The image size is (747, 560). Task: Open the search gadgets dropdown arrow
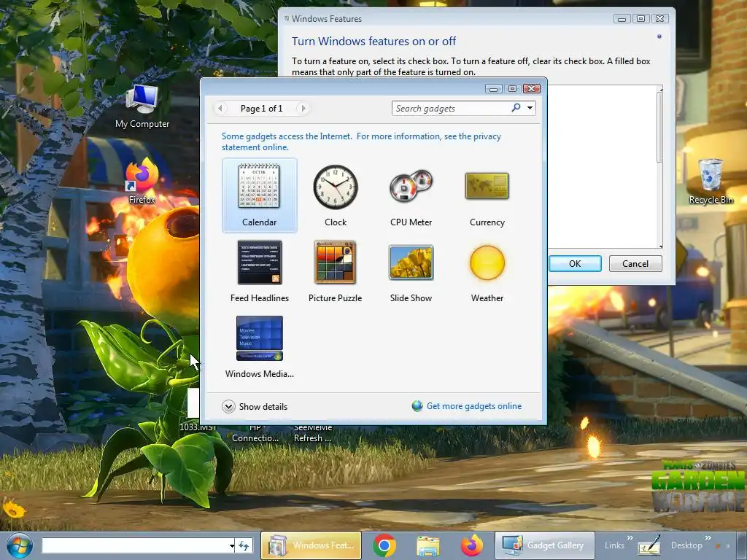coord(530,108)
